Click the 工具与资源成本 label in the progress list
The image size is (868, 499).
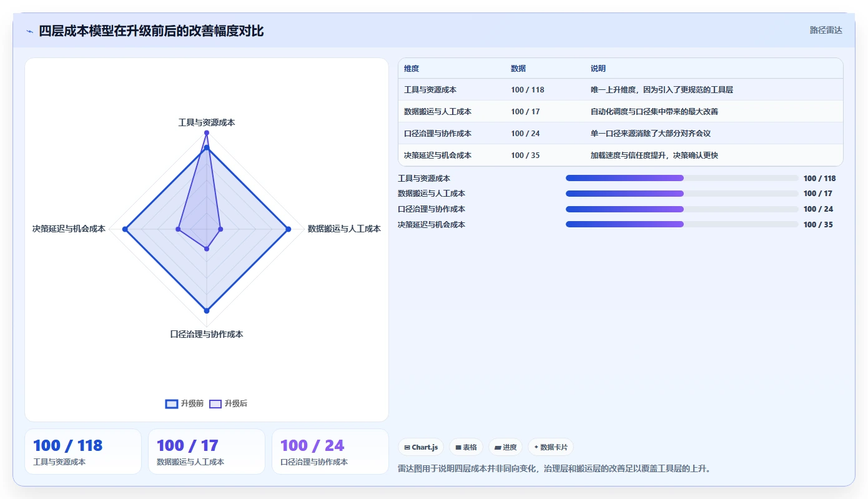pyautogui.click(x=424, y=179)
